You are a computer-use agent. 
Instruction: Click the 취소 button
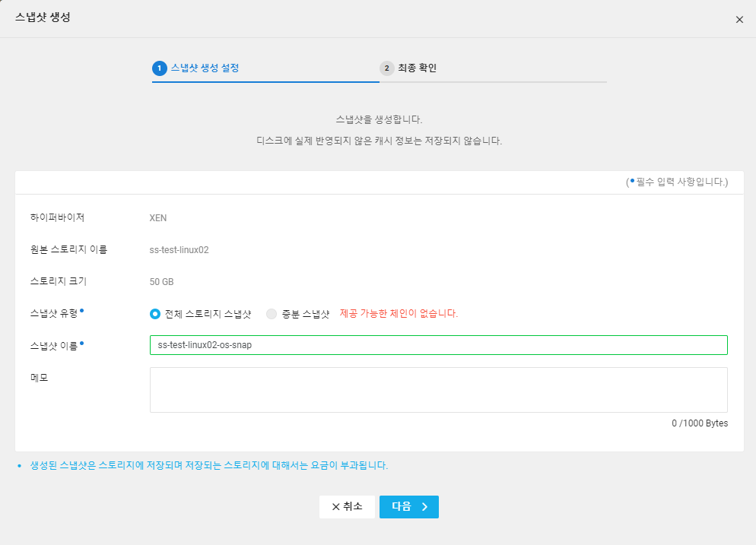[x=347, y=507]
